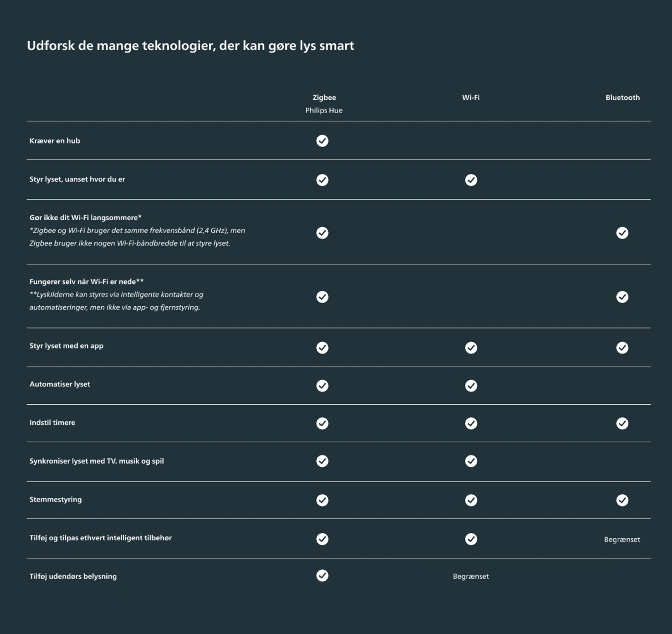The height and width of the screenshot is (634, 672).
Task: Click Begrænset text in Bluetooth column
Action: pos(622,540)
